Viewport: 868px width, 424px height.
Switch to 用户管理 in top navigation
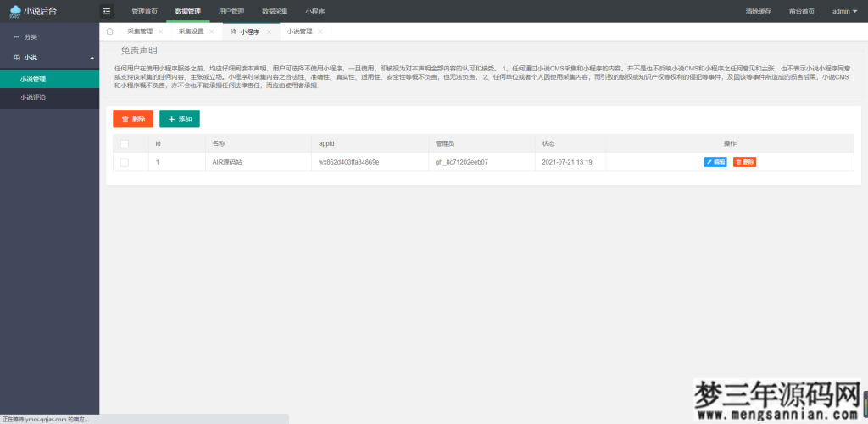pos(231,11)
